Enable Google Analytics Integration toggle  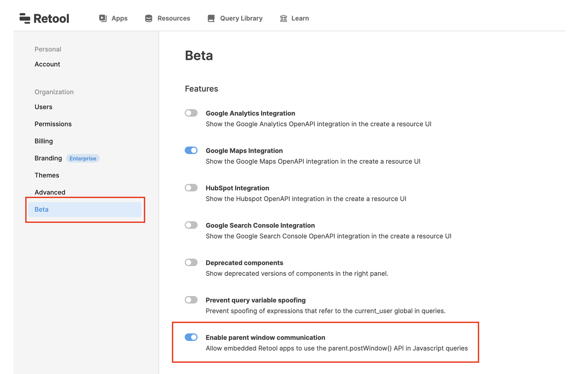pos(191,113)
